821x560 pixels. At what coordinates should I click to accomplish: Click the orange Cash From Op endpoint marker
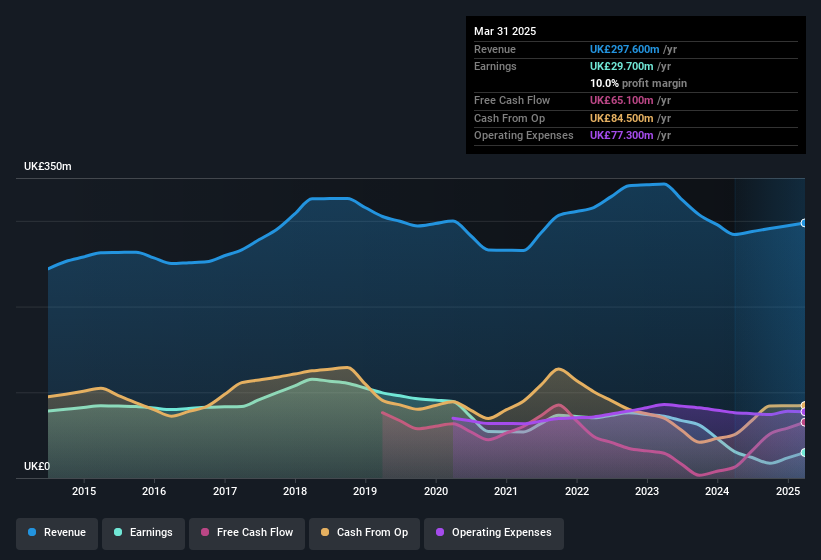[x=804, y=406]
